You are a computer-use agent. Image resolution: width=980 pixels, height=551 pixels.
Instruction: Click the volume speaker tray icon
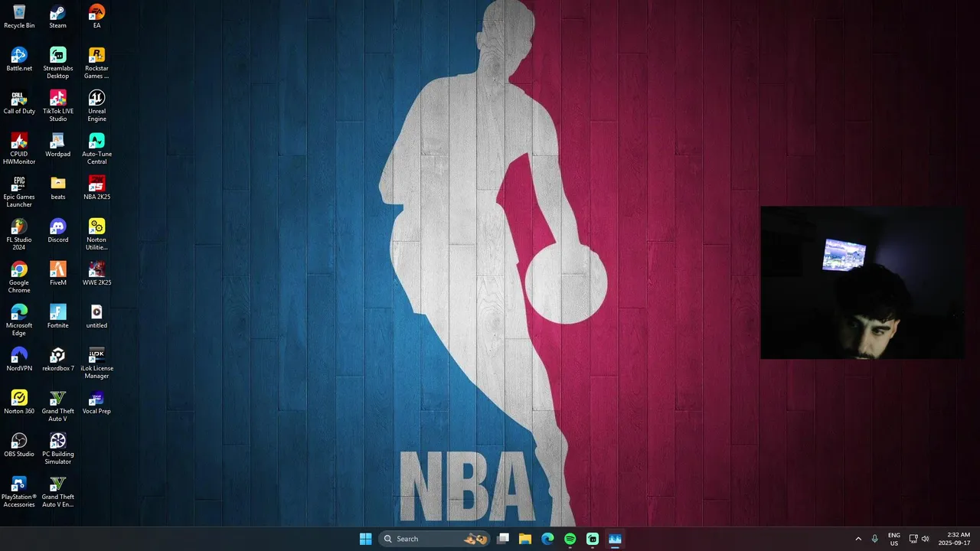[x=925, y=539]
